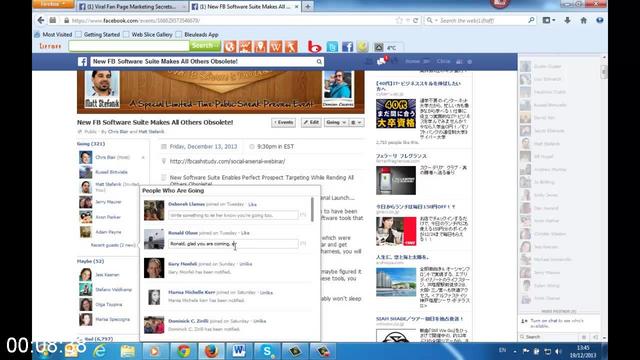Screen dimensions: 640x360
Task: Click Chris Blair in Going list
Action: [106, 157]
